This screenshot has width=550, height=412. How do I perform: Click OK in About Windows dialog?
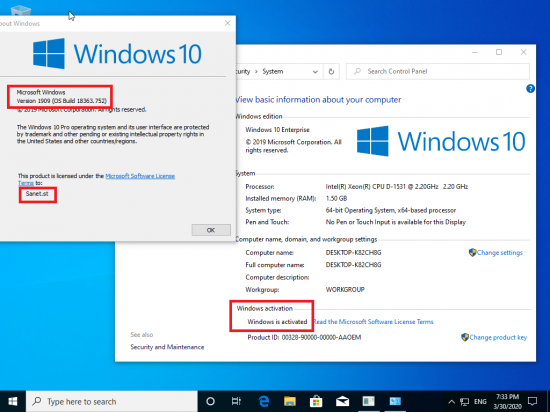tap(211, 230)
